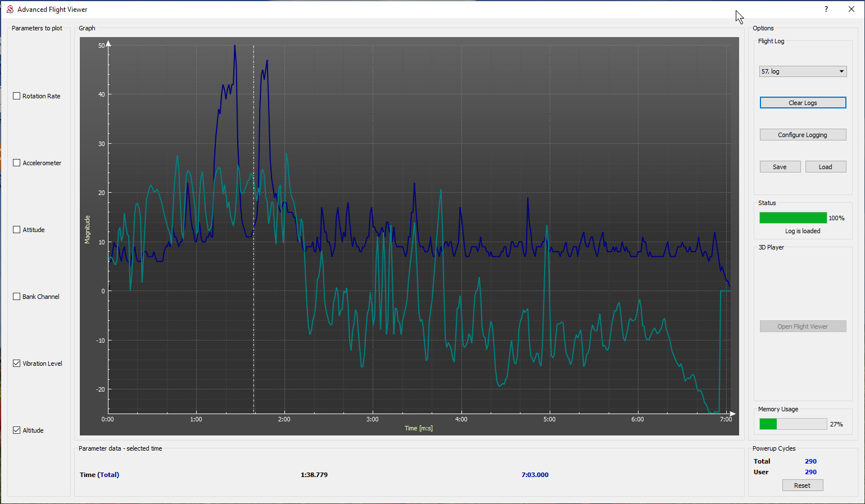Click the 3:00 mark on the time axis
The image size is (865, 504).
click(x=372, y=419)
